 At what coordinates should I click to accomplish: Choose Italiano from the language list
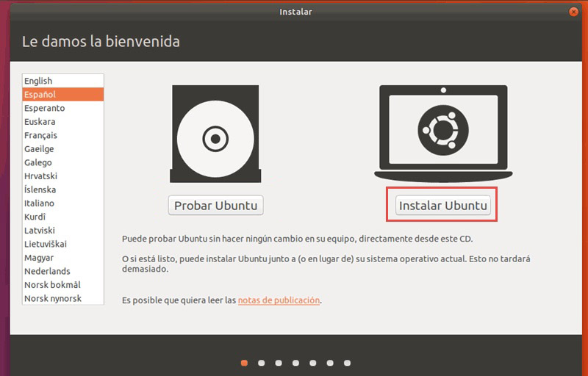pos(63,203)
